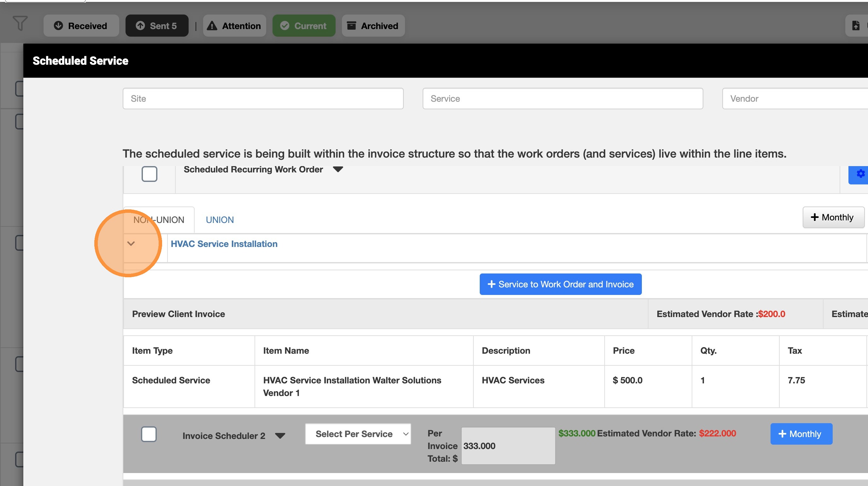The image size is (868, 486).
Task: Expand the Scheduled Recurring Work Order dropdown arrow
Action: [x=337, y=169]
